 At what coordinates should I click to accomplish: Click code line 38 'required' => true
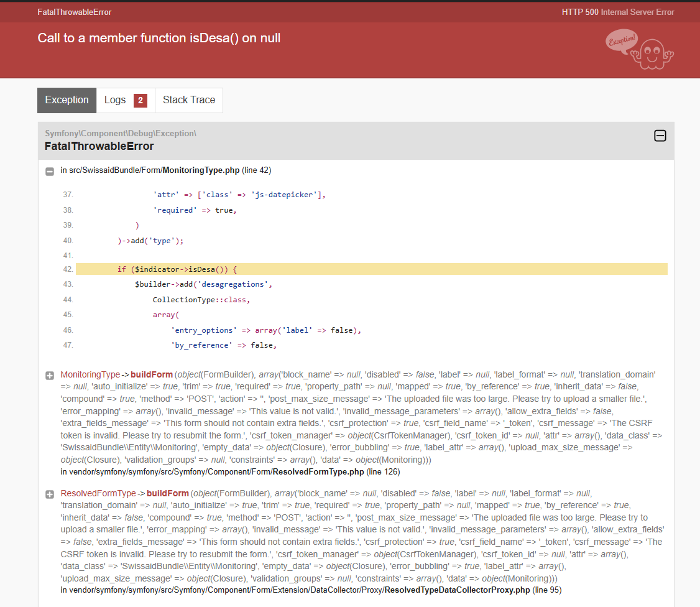(x=195, y=210)
